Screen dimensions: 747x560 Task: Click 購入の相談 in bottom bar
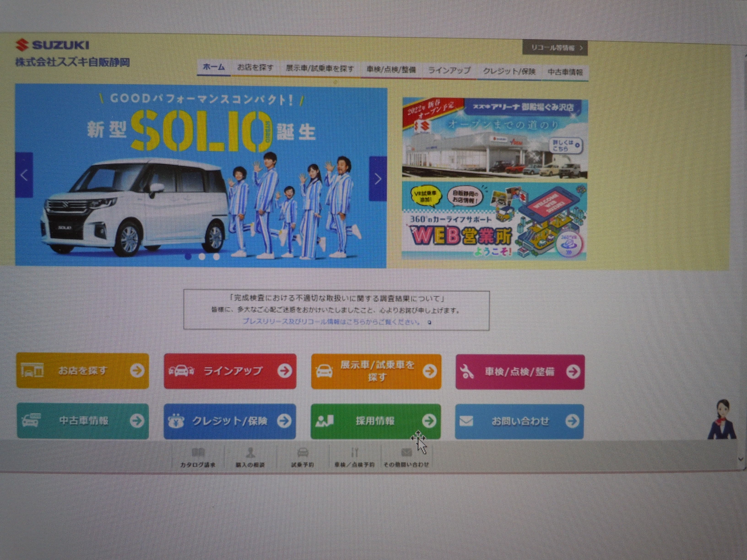click(x=250, y=457)
